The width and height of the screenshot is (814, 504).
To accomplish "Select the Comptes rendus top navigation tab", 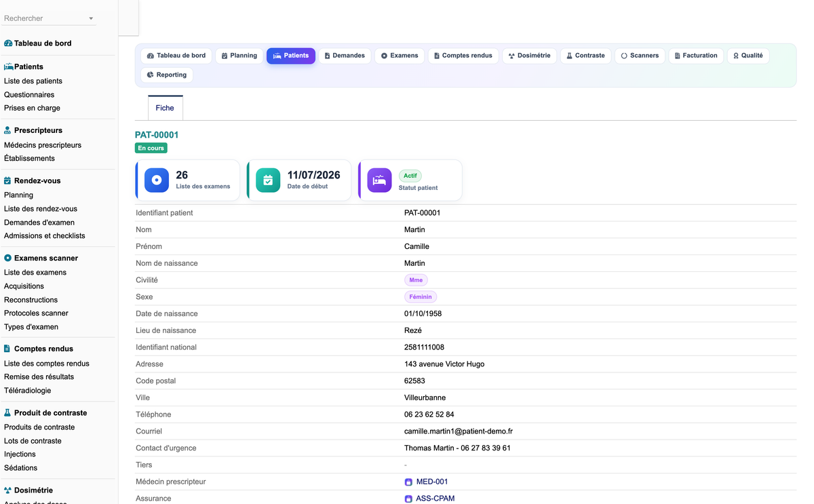I will click(463, 56).
